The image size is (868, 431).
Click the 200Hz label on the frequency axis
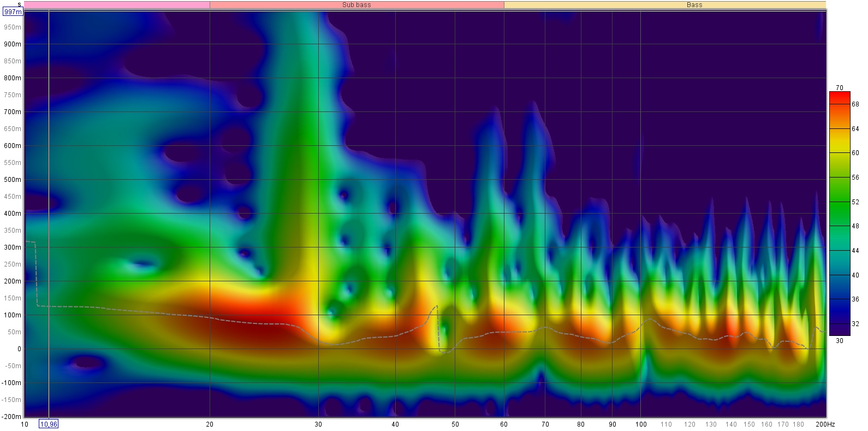[x=825, y=424]
